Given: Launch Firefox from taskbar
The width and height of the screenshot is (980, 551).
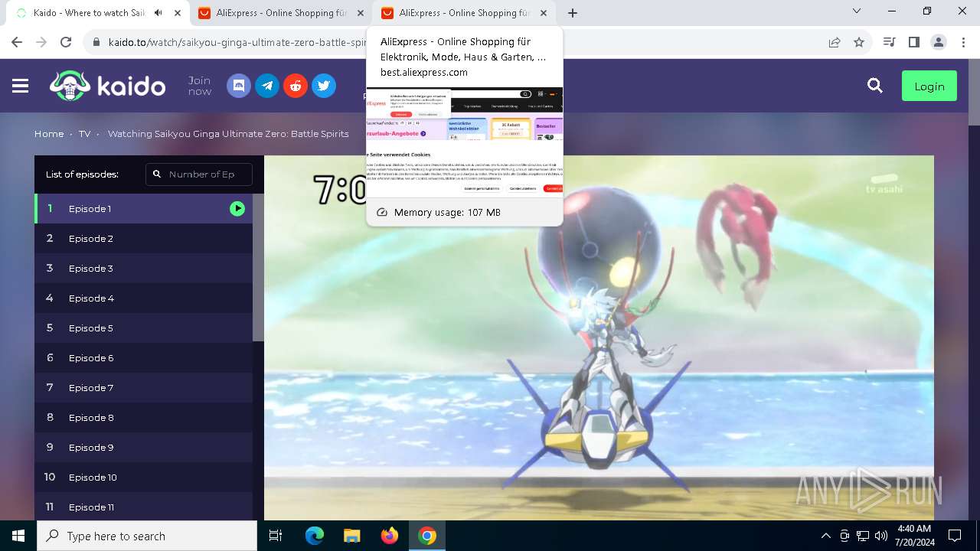Looking at the screenshot, I should pos(390,536).
